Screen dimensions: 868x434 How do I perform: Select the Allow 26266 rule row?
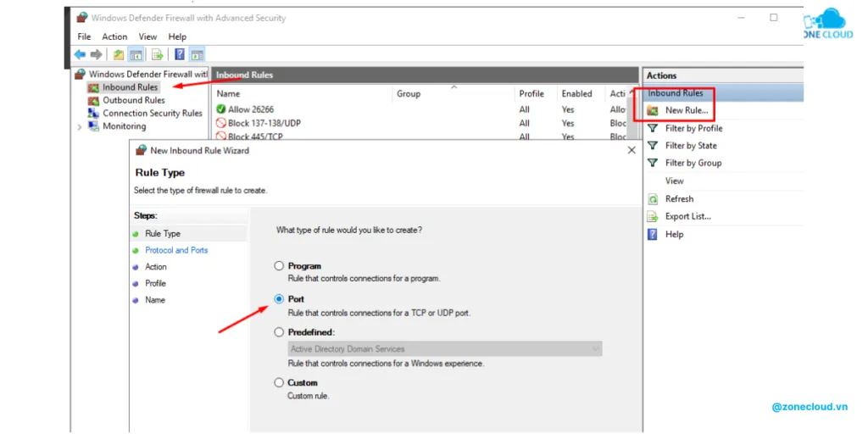(x=420, y=109)
